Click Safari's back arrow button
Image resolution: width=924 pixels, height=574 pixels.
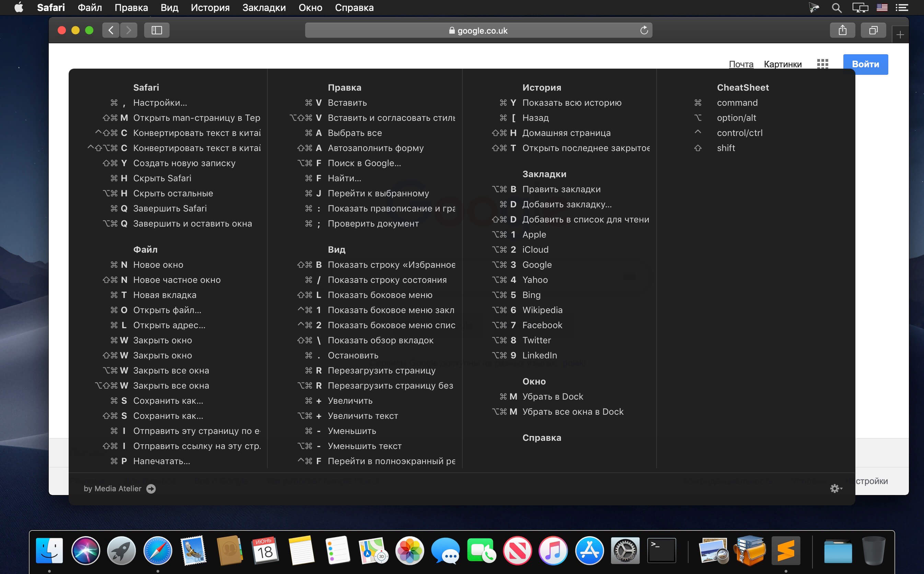point(111,30)
